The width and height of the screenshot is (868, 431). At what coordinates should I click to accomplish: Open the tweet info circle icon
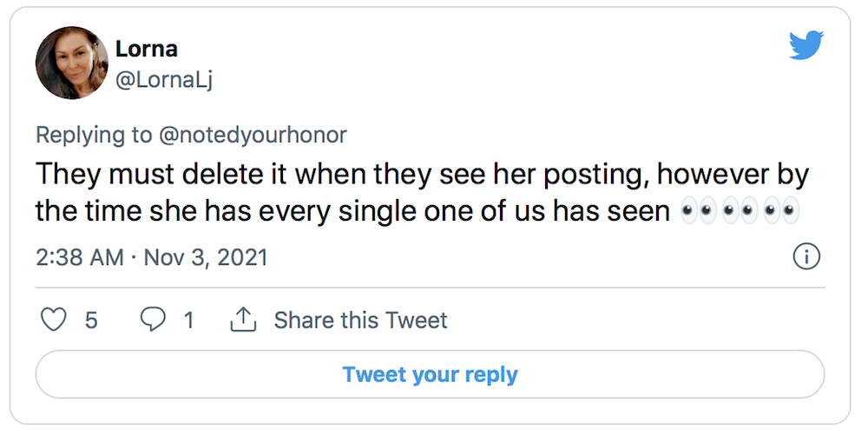pos(806,257)
